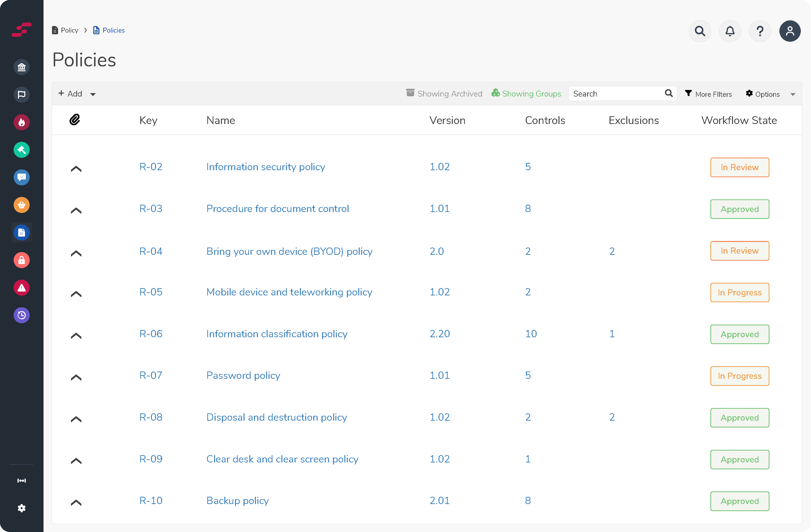This screenshot has width=811, height=532.
Task: Click the flame sidebar icon
Action: tap(21, 122)
